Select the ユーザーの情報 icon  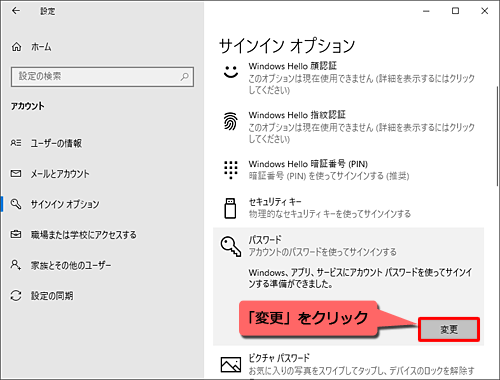(16, 143)
